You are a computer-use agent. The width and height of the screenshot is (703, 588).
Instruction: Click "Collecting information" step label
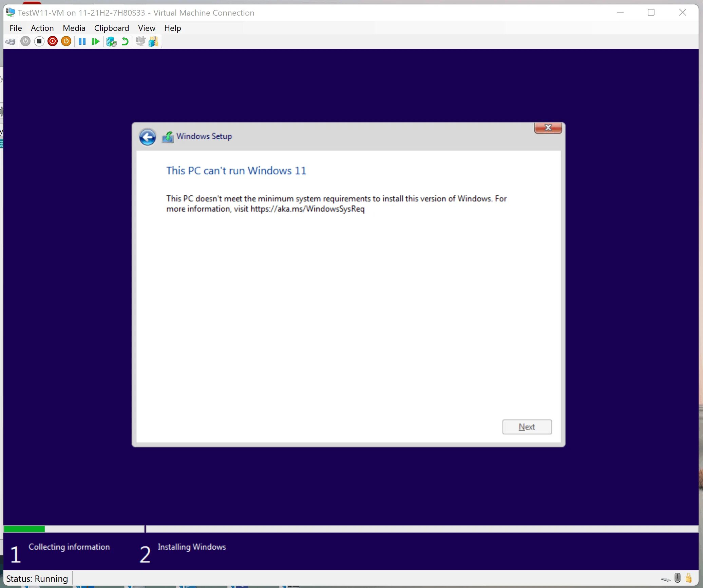point(69,547)
